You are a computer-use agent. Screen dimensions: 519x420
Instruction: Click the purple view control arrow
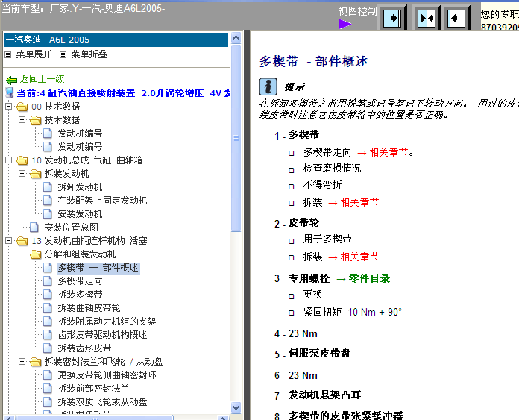(345, 24)
